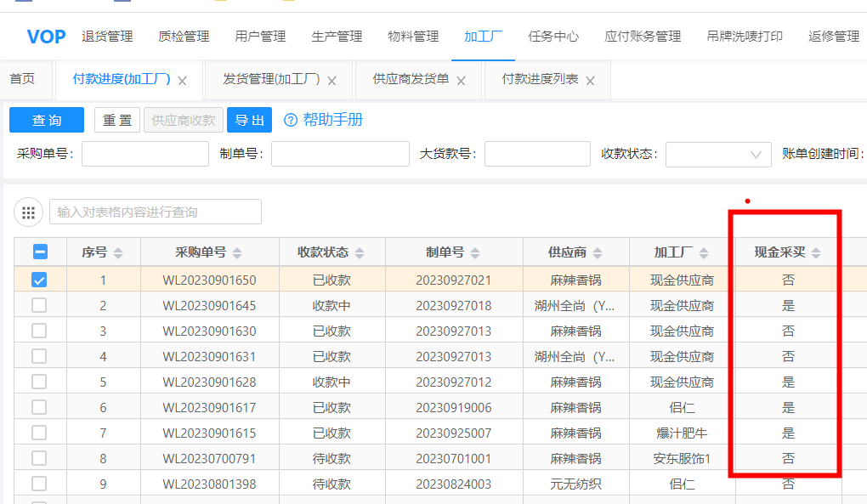
Task: Click the 查询 search button
Action: click(x=47, y=121)
